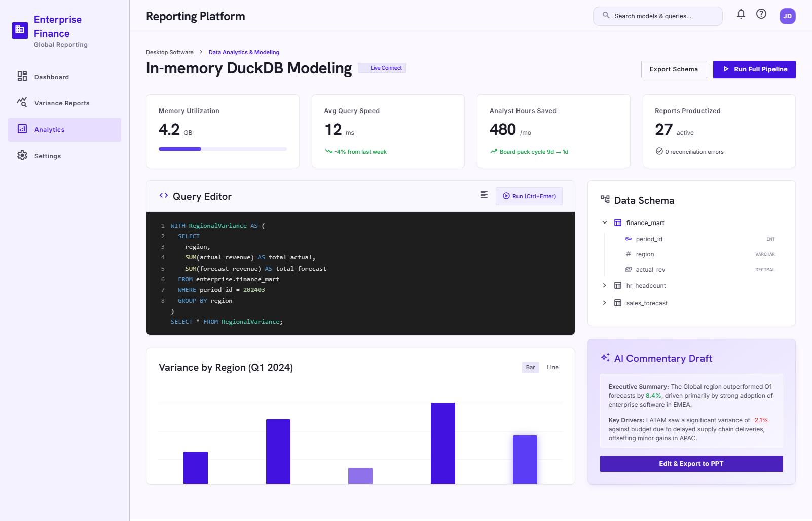Click the AI Commentary sparkle icon
The width and height of the screenshot is (812, 521).
pyautogui.click(x=605, y=357)
